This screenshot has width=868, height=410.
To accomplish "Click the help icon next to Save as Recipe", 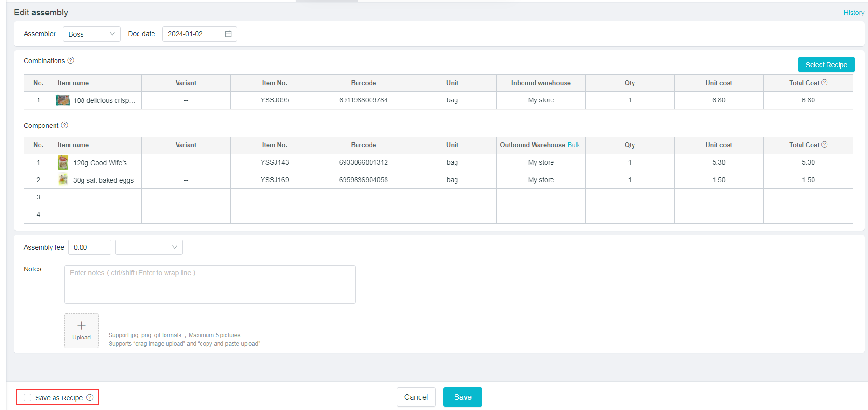I will (90, 397).
